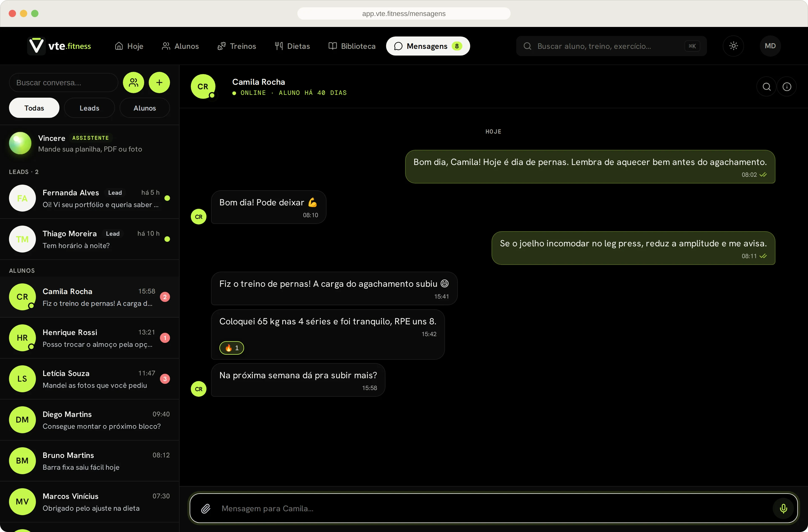Select the Todas filter pill
Viewport: 808px width, 532px height.
click(x=34, y=108)
